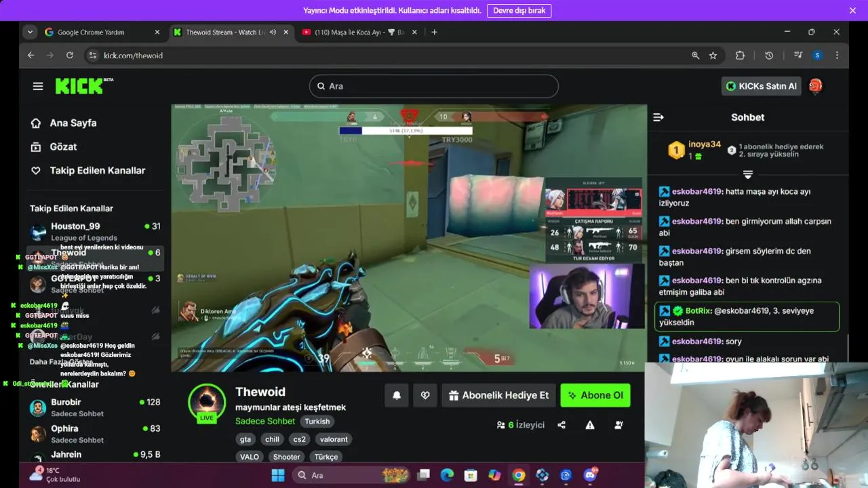The width and height of the screenshot is (868, 488).
Task: Open a new Chrome tab
Action: (434, 32)
